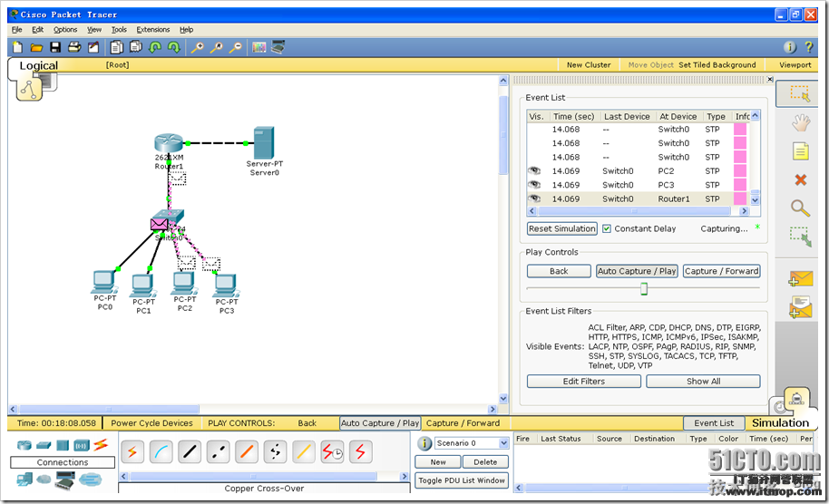The image size is (829, 504).
Task: Click the Edit Filters button
Action: (x=584, y=382)
